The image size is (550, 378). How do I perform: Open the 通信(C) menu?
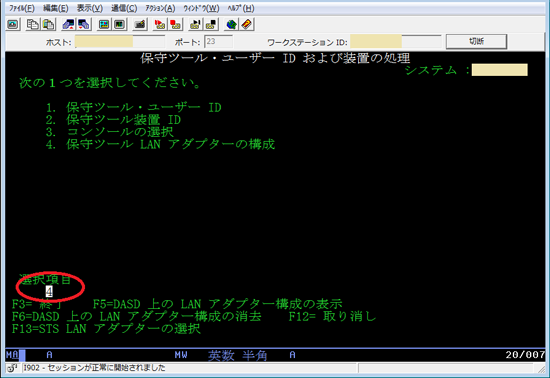(x=124, y=8)
